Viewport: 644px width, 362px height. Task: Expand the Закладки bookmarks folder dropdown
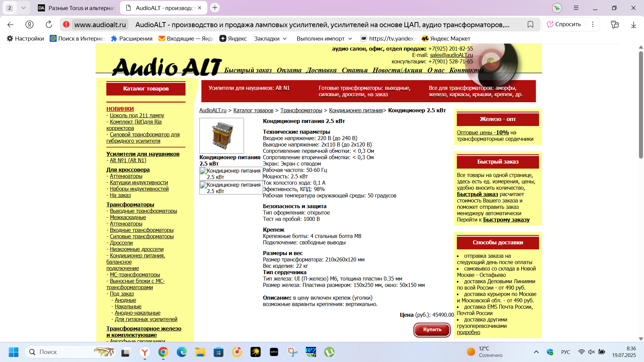click(285, 39)
